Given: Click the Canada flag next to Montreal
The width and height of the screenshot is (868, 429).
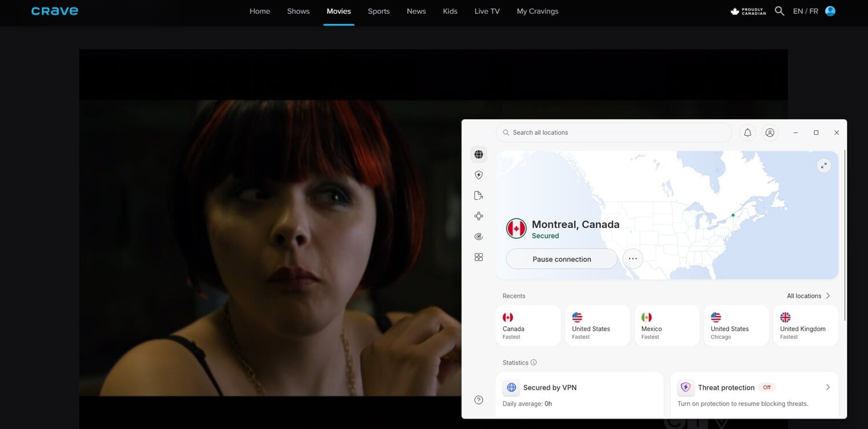Looking at the screenshot, I should (516, 228).
